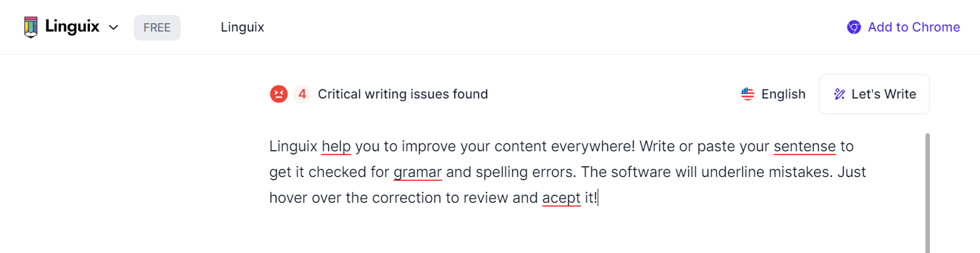The width and height of the screenshot is (980, 253).
Task: Open the English language selector
Action: tap(773, 94)
